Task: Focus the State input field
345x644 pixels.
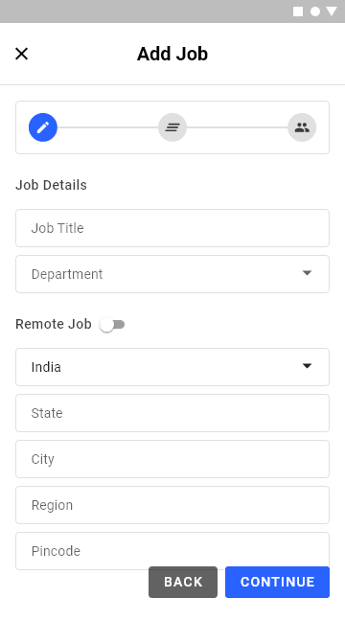Action: [x=172, y=413]
